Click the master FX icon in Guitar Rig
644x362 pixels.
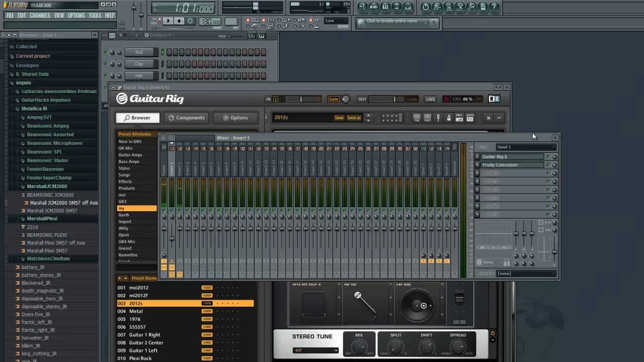[x=470, y=118]
